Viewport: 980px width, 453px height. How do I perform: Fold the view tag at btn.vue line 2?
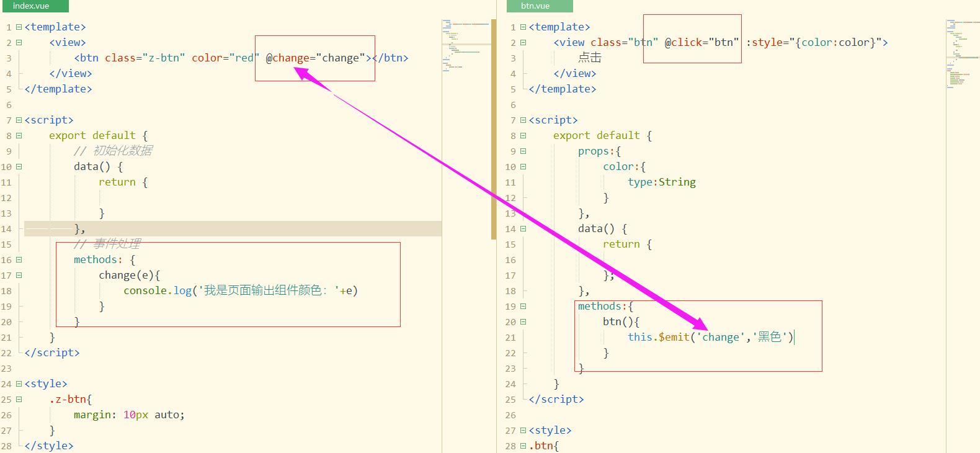coord(523,43)
